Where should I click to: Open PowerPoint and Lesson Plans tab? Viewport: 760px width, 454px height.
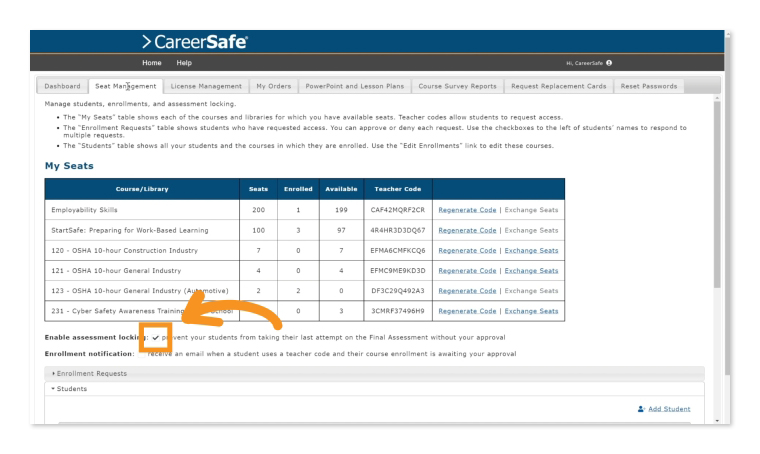coord(355,86)
